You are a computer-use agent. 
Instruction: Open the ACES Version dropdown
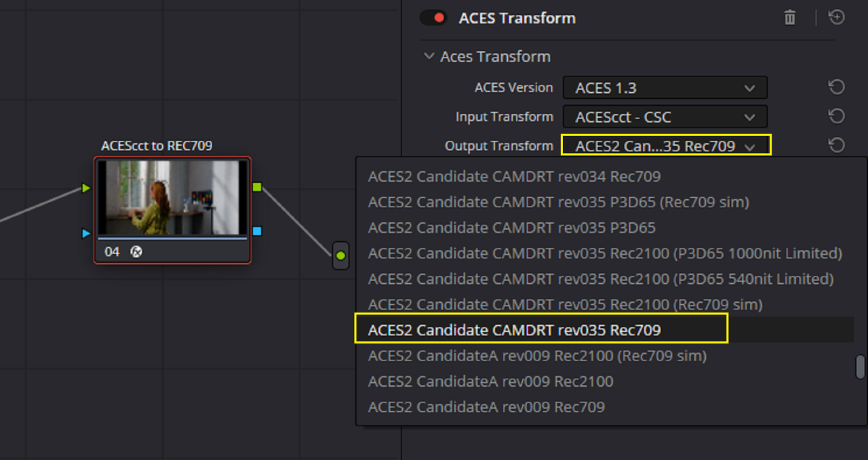[665, 88]
